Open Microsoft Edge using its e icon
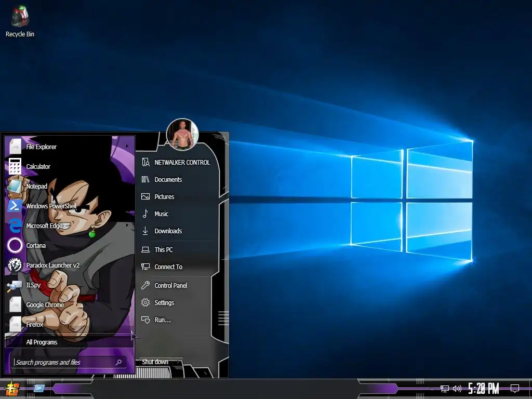 [15, 225]
